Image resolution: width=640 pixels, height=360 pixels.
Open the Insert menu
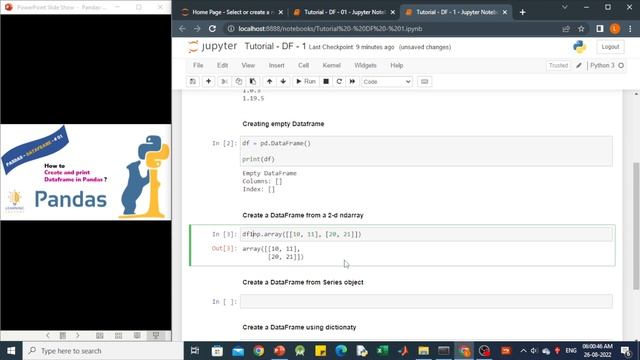pyautogui.click(x=276, y=65)
